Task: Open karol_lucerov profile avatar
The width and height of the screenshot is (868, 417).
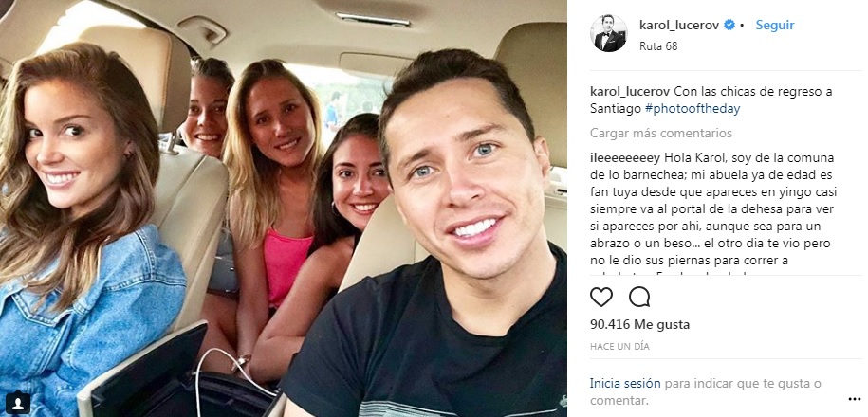Action: [x=609, y=33]
